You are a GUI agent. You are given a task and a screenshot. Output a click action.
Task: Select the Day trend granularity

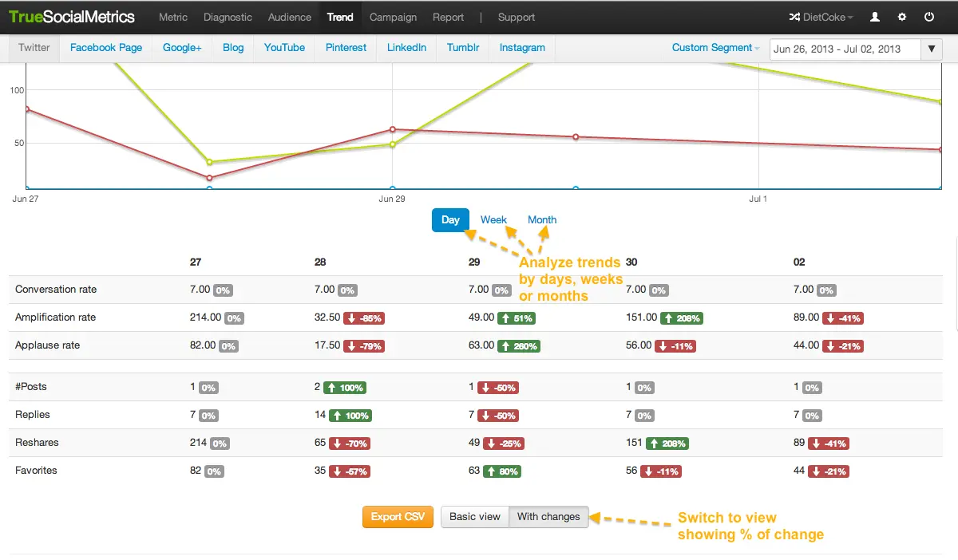[x=450, y=220]
